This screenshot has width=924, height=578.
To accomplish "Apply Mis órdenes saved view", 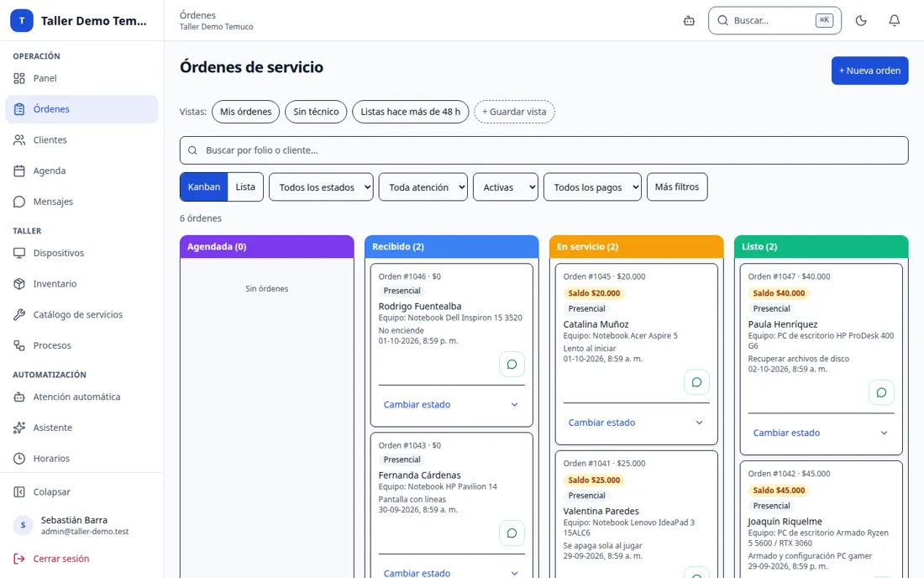I will tap(246, 112).
